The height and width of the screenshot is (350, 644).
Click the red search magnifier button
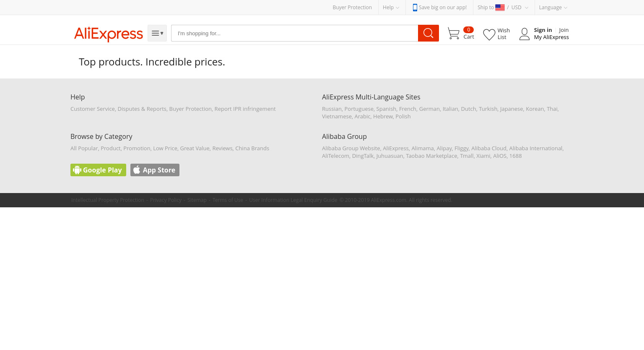428,33
